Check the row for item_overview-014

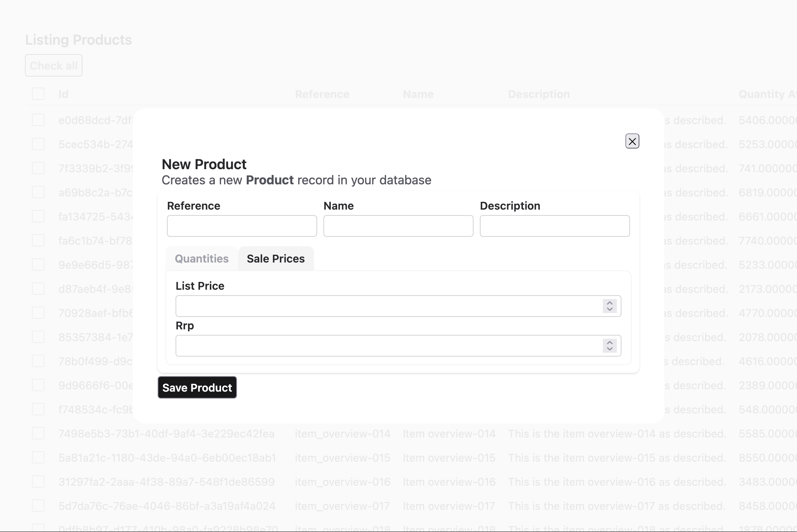(38, 433)
